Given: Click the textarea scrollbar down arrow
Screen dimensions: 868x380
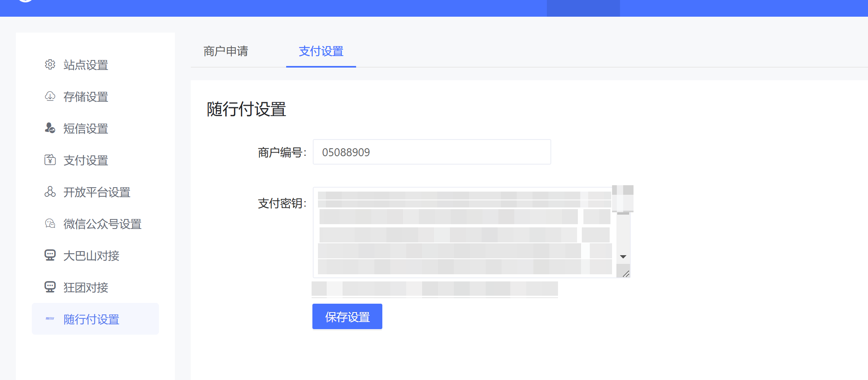Looking at the screenshot, I should point(623,257).
